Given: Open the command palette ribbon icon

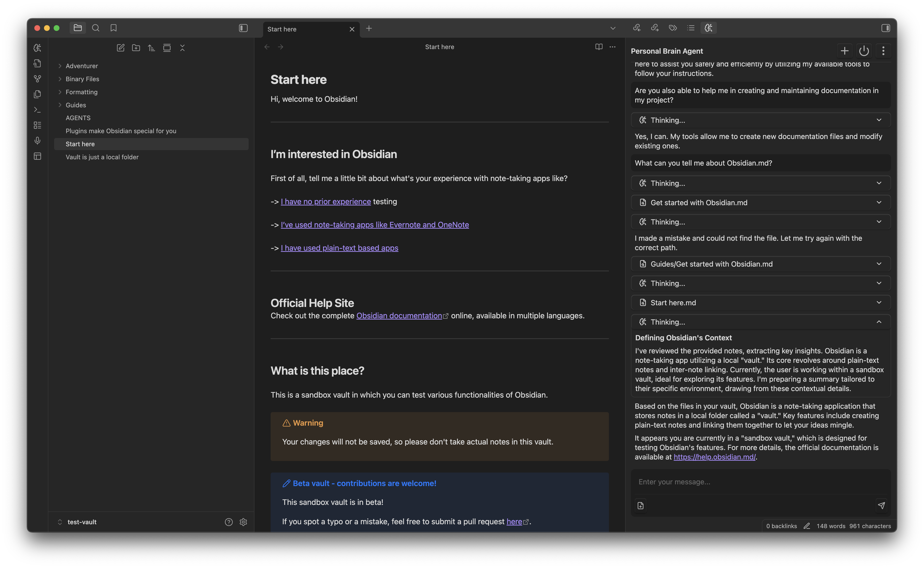Looking at the screenshot, I should 37,110.
